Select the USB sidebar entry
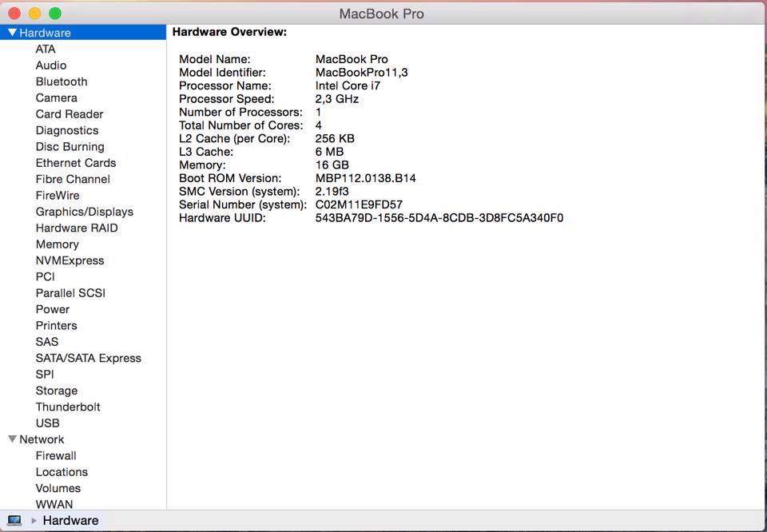 [x=47, y=423]
